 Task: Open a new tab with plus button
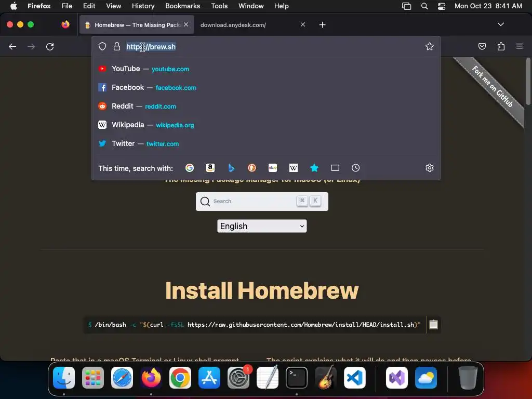pos(322,25)
